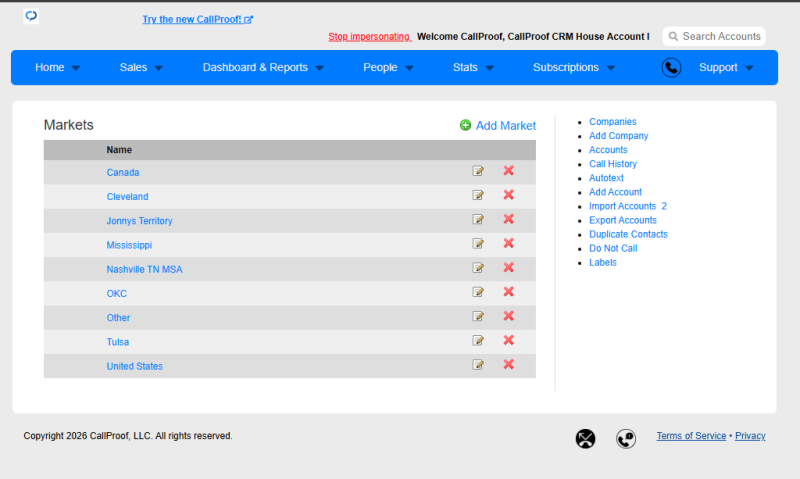Expand the Subscriptions menu arrow

pyautogui.click(x=611, y=68)
